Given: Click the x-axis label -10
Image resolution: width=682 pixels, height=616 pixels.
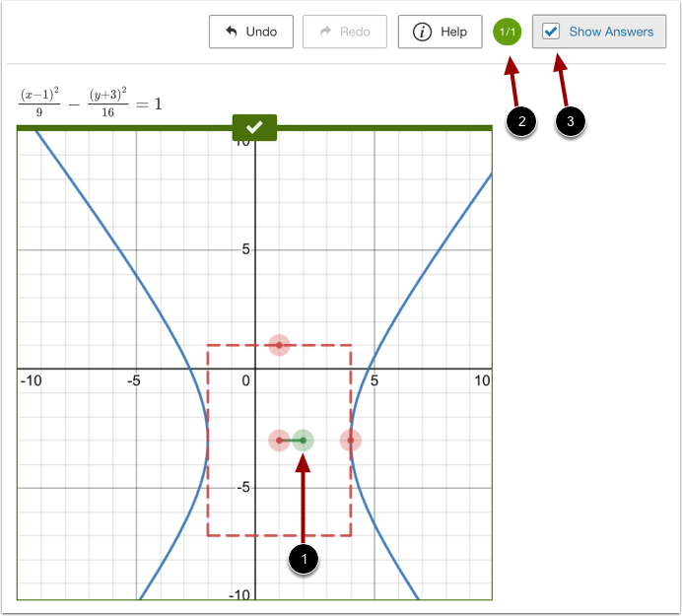Looking at the screenshot, I should click(31, 380).
